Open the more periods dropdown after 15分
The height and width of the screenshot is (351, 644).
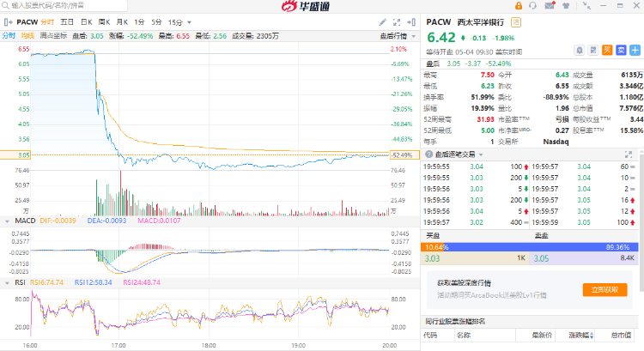pyautogui.click(x=189, y=22)
